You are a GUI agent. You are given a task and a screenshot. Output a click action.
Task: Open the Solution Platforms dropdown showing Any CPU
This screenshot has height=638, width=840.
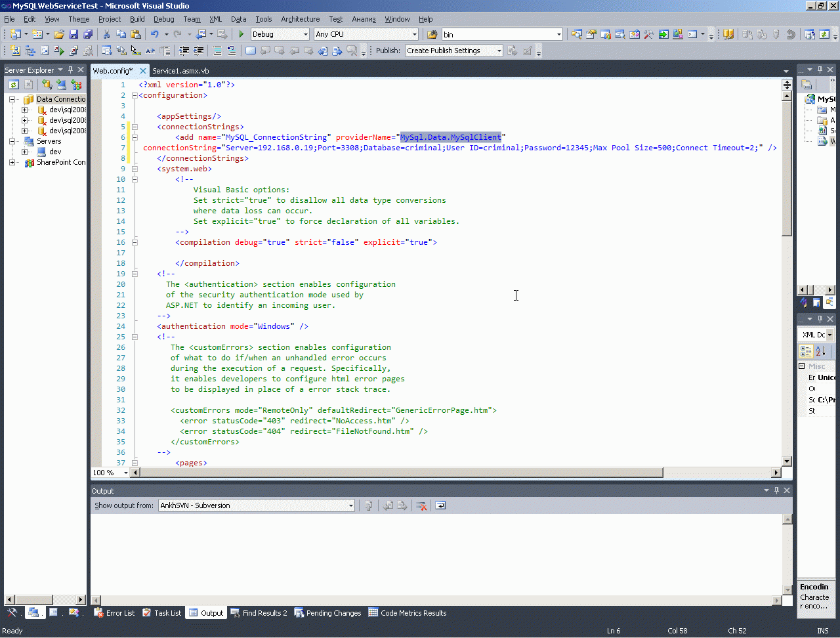tap(366, 34)
